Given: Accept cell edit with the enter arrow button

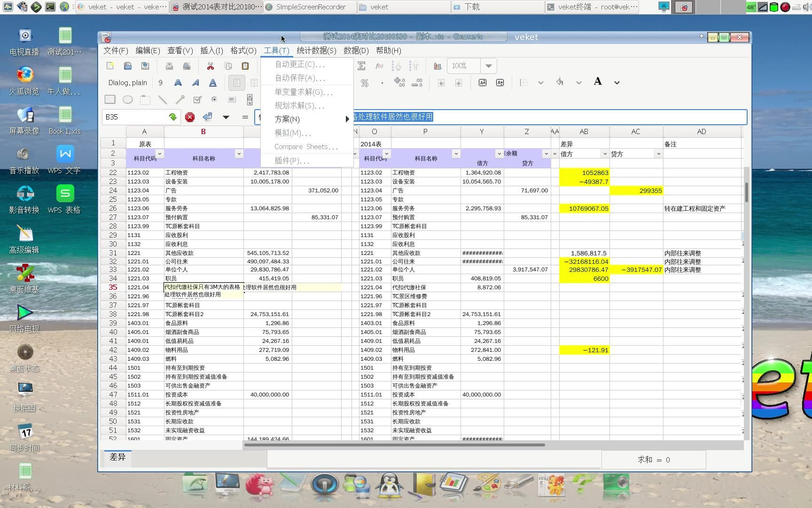Looking at the screenshot, I should (x=207, y=117).
